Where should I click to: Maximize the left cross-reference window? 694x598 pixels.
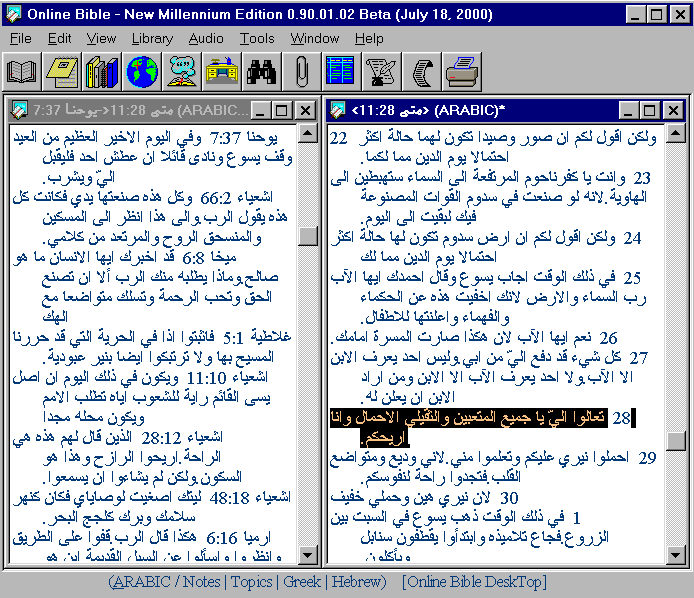click(x=282, y=110)
